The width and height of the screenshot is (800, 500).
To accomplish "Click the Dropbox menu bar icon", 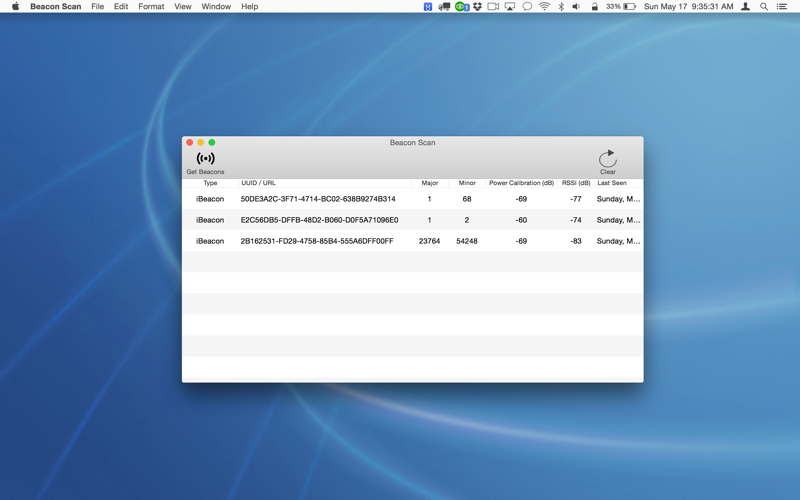I will coord(477,7).
